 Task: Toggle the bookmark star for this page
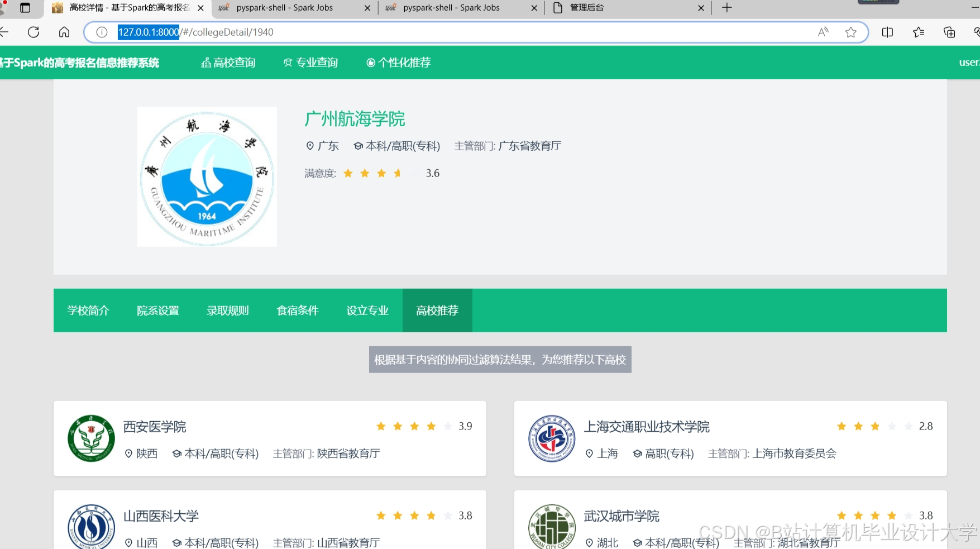(x=851, y=32)
